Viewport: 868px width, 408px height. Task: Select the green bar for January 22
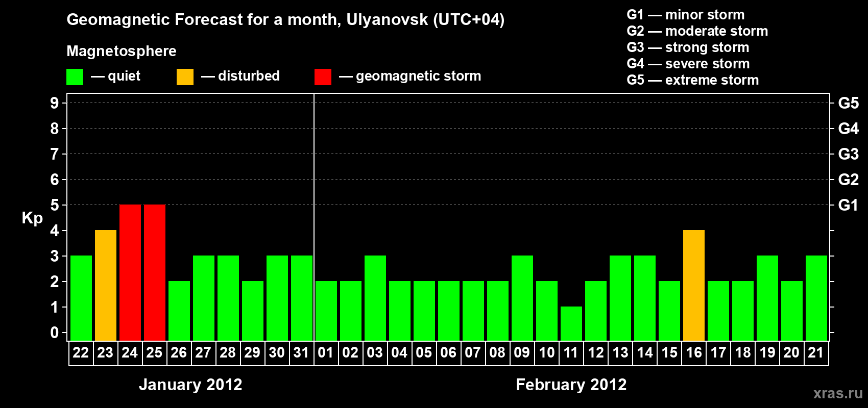[x=81, y=298]
